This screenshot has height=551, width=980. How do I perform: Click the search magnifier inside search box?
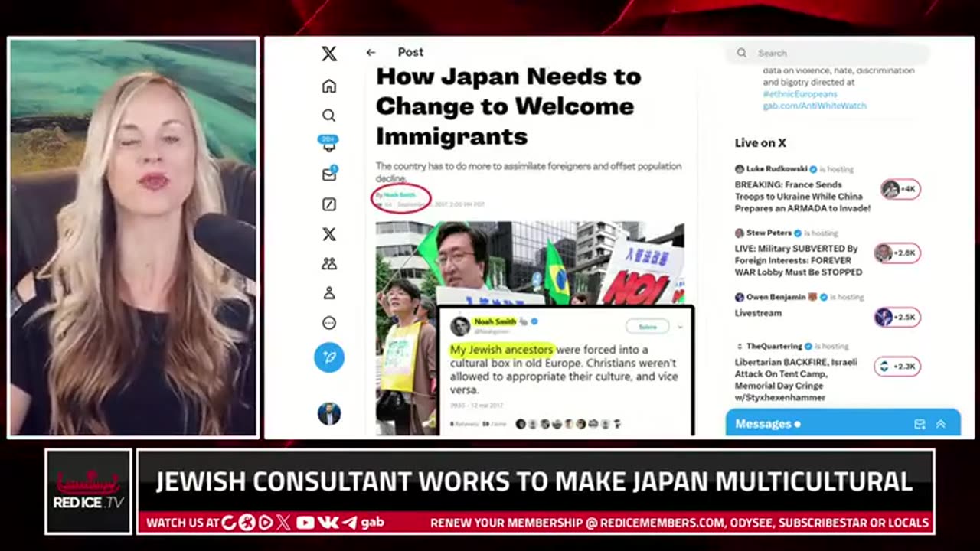pos(741,53)
